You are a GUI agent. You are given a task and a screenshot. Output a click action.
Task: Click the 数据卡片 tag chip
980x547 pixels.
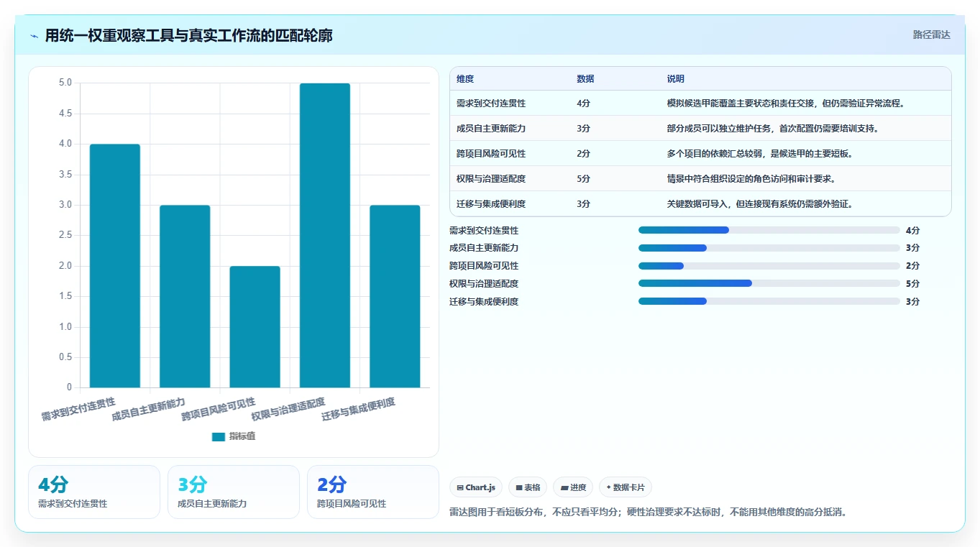click(626, 487)
